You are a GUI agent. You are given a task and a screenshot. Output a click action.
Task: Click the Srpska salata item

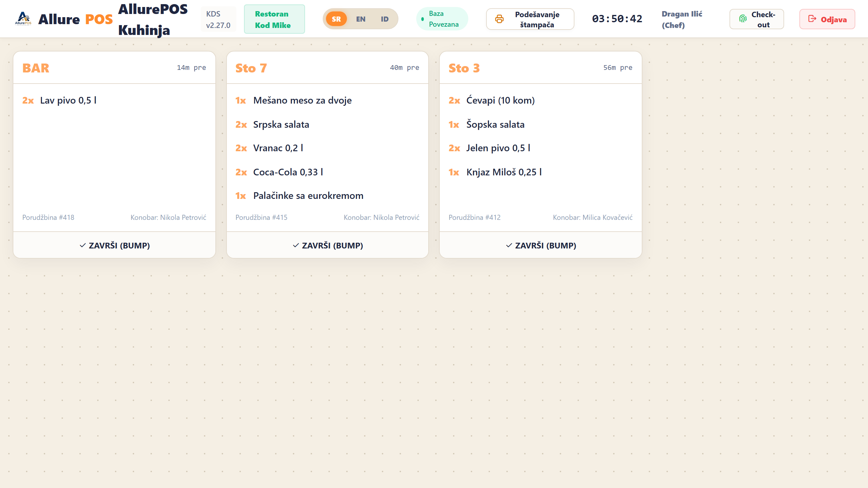point(281,124)
